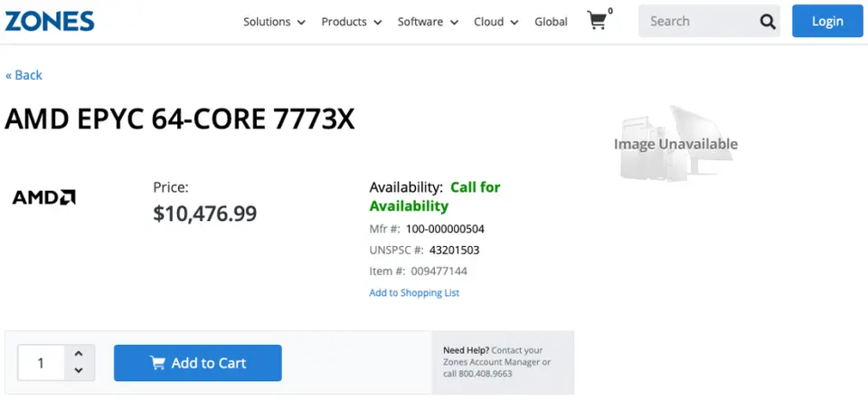Click the AMD EPYC 64-CORE 7773X heading
The height and width of the screenshot is (400, 868).
[180, 120]
